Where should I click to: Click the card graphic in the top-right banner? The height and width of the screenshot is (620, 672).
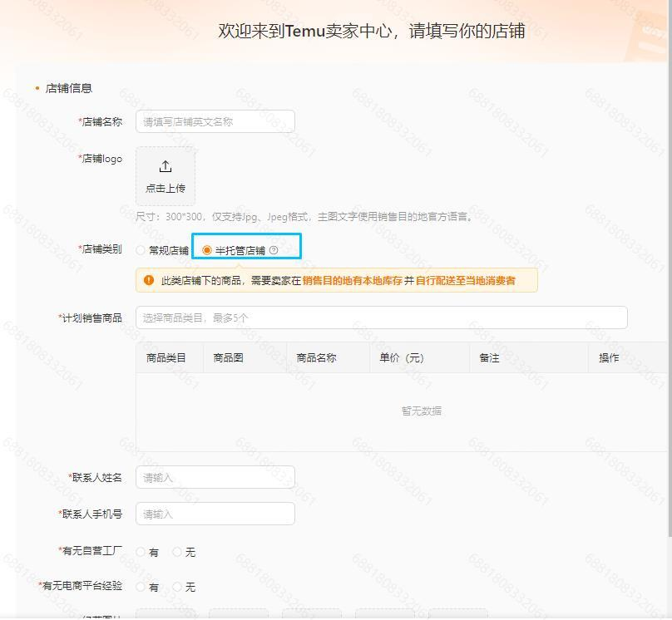(x=647, y=34)
